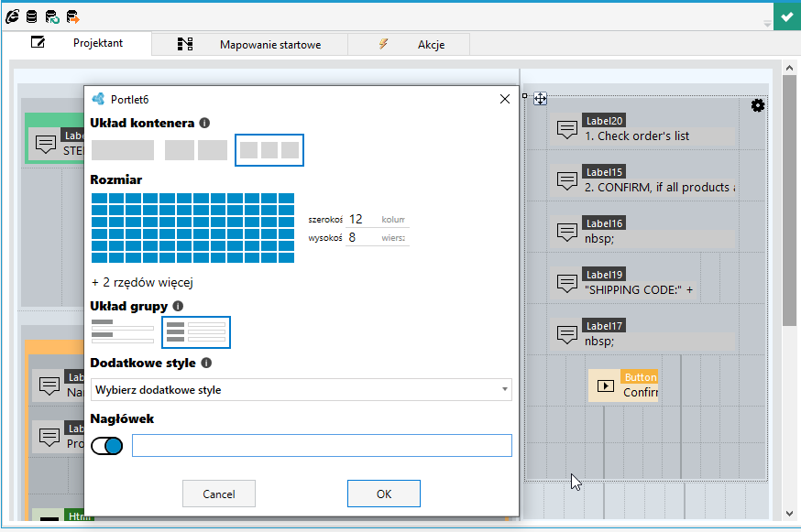Image resolution: width=801 pixels, height=532 pixels.
Task: Click the database export arrow icon
Action: pos(73,16)
